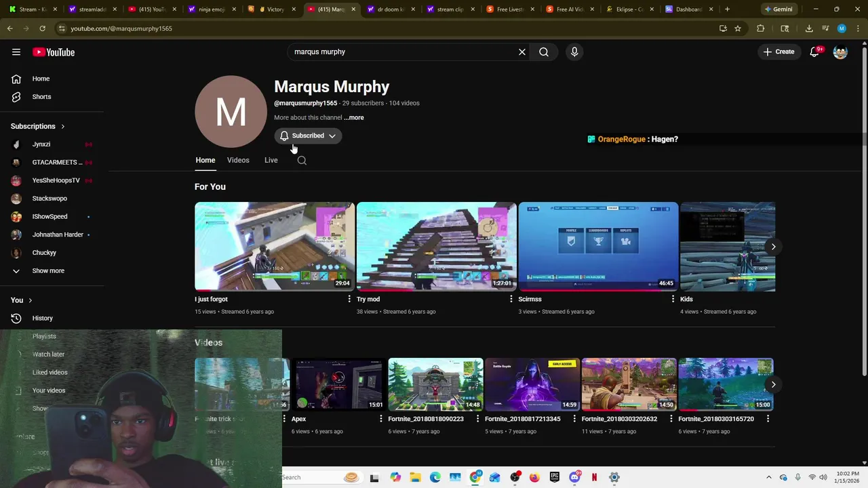The height and width of the screenshot is (488, 868).
Task: Open Netflix from the taskbar
Action: [594, 477]
